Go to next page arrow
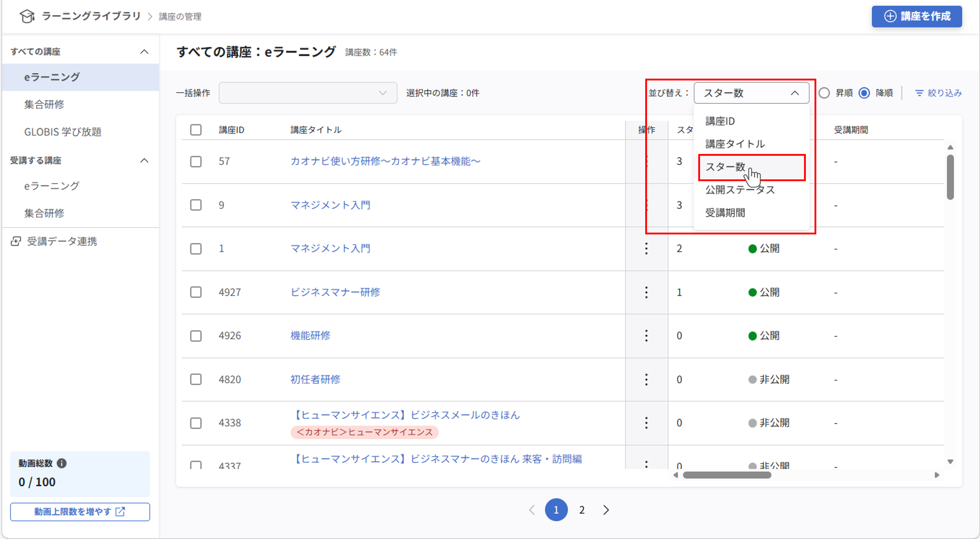 pos(606,510)
